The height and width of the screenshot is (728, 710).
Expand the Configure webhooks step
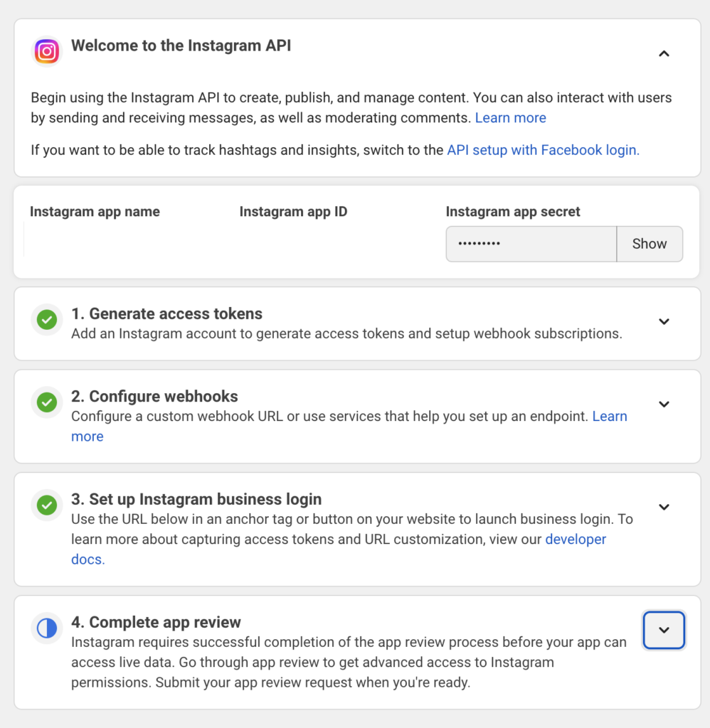tap(664, 404)
